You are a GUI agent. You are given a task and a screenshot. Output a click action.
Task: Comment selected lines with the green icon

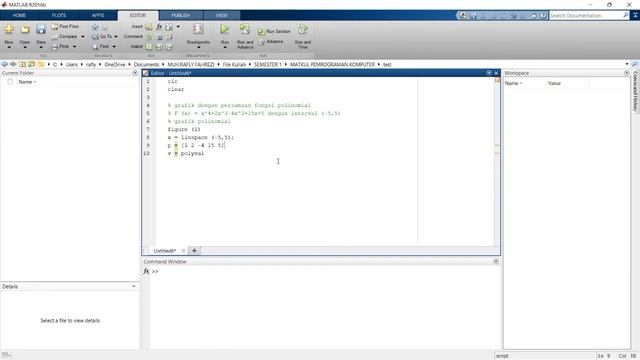149,37
